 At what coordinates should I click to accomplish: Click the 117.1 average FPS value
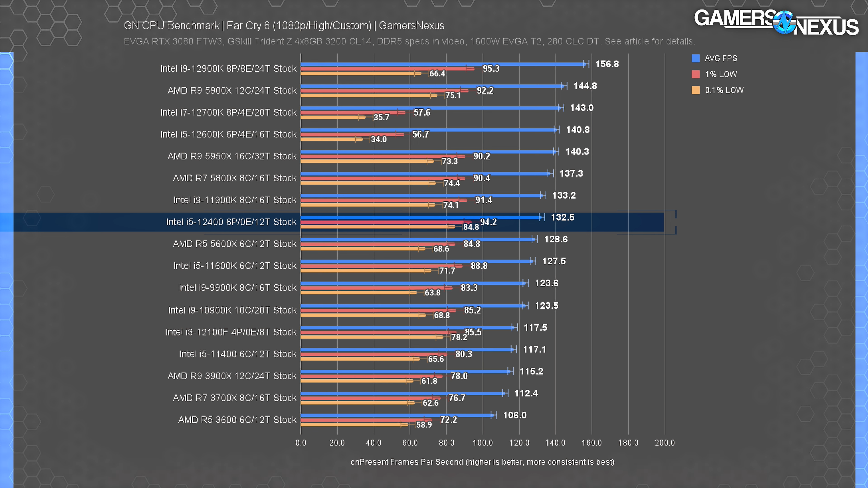[534, 350]
